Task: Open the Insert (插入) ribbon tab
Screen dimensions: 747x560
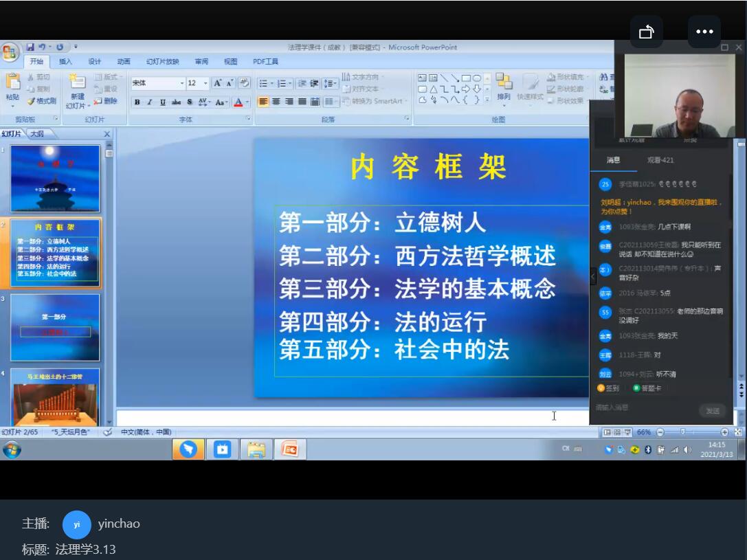Action: pyautogui.click(x=65, y=62)
